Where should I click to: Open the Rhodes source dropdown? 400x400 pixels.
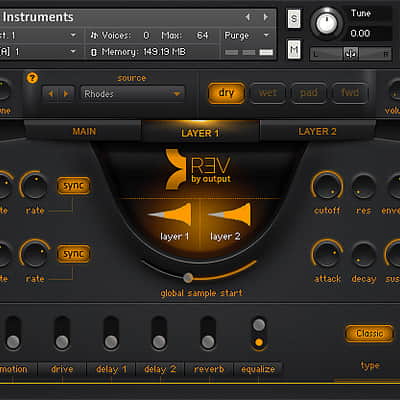(132, 94)
